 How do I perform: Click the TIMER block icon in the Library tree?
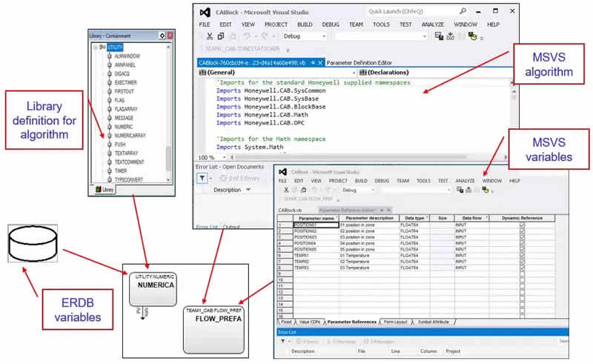(x=109, y=171)
